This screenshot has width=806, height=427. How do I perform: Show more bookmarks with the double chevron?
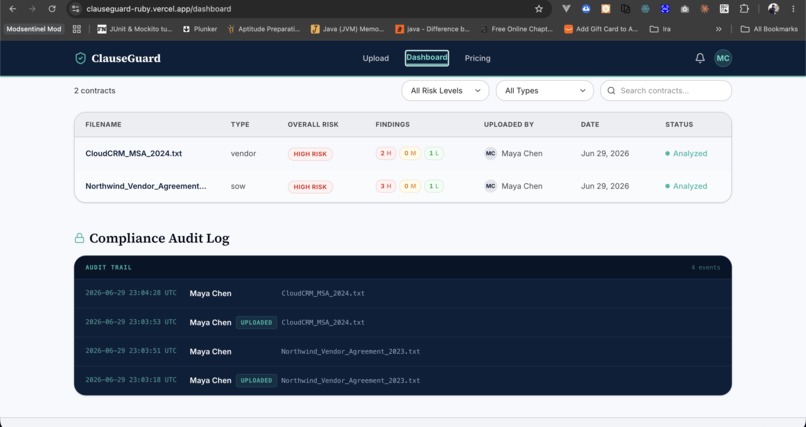click(719, 29)
